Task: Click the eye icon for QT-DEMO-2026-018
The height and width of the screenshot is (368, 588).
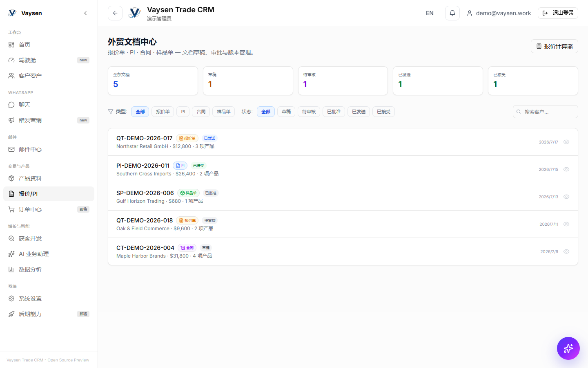Action: coord(566,224)
